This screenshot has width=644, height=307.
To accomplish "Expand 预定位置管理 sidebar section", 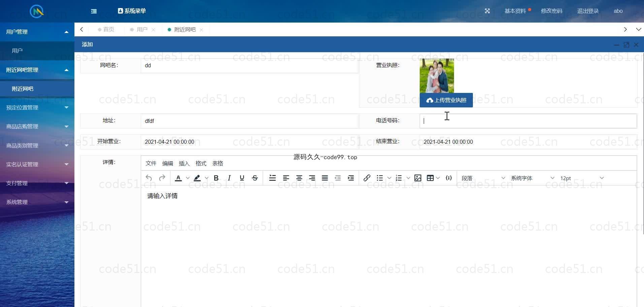I will coord(37,107).
